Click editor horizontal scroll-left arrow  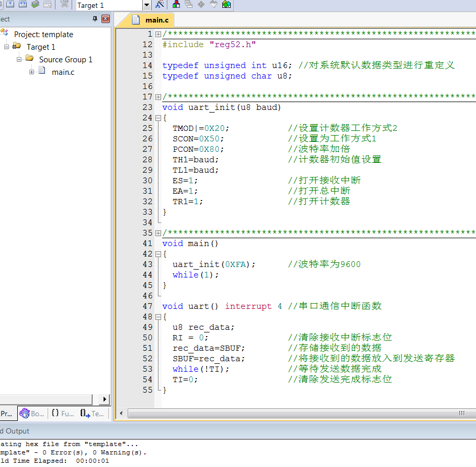121,413
